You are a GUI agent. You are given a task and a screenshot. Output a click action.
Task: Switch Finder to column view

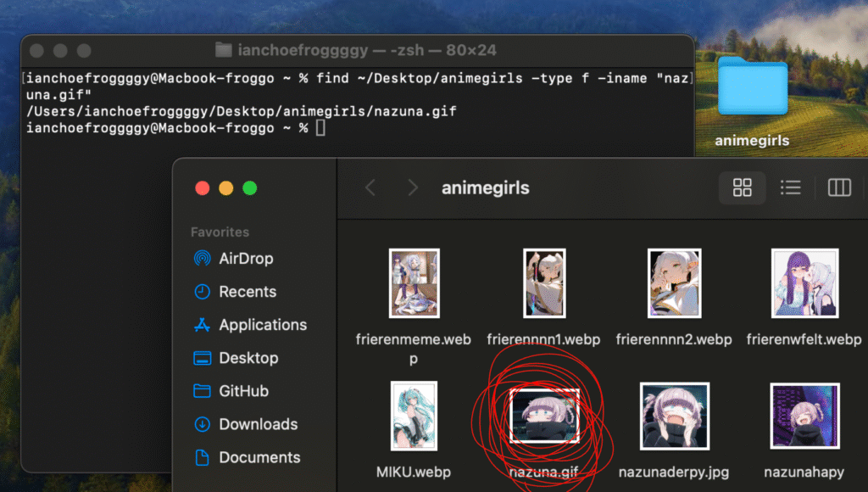pyautogui.click(x=838, y=187)
